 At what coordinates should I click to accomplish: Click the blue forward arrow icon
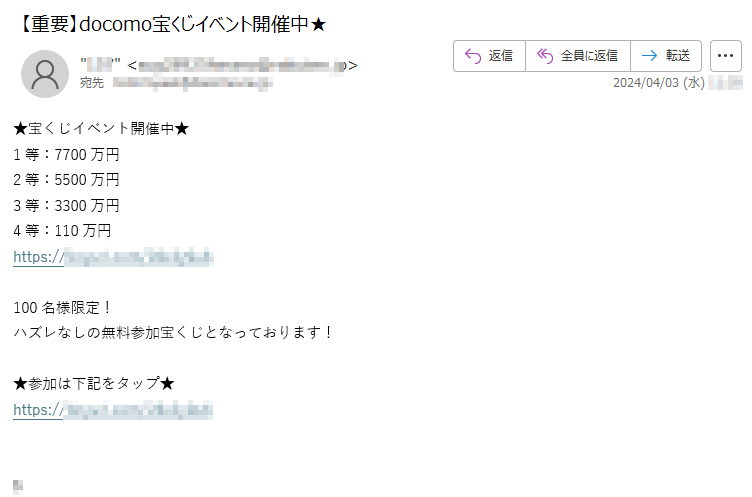[x=649, y=56]
